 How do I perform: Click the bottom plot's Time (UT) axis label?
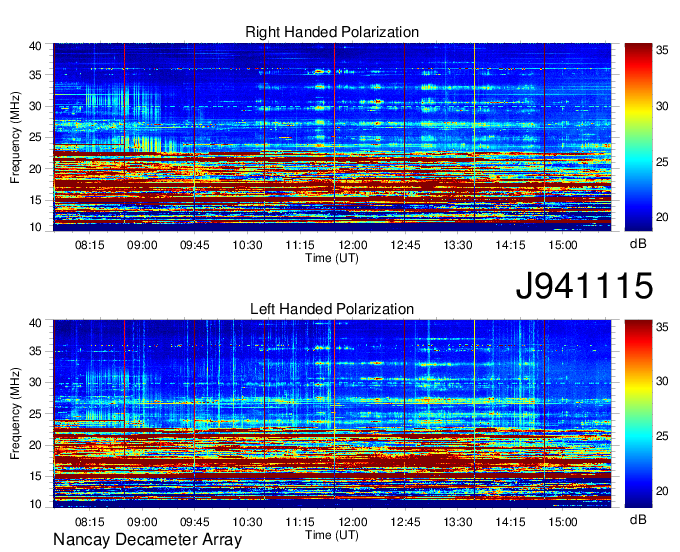click(x=332, y=535)
